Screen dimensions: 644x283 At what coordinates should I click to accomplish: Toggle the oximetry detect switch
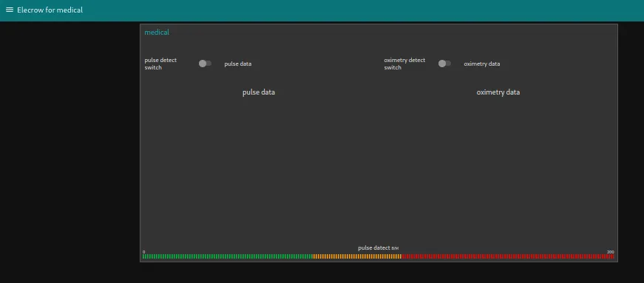pyautogui.click(x=444, y=64)
